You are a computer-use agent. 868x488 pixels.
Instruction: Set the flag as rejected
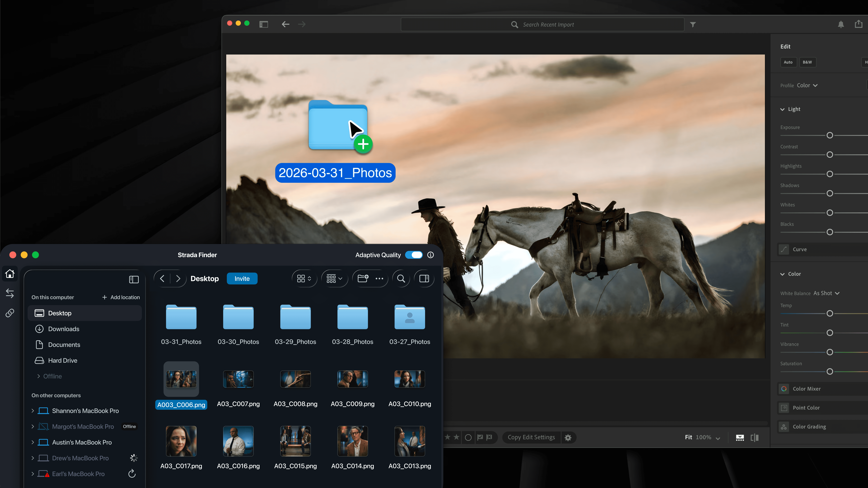(x=489, y=437)
